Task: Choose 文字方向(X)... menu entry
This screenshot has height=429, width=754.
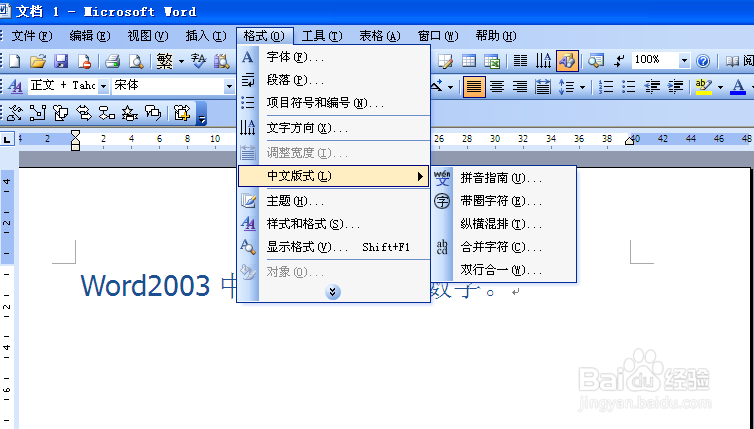Action: point(334,128)
